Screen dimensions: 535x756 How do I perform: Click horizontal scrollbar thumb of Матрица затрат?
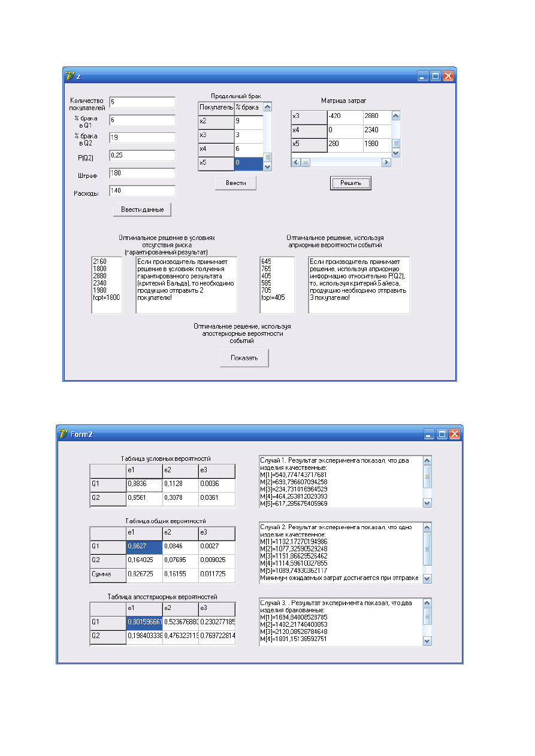(306, 162)
